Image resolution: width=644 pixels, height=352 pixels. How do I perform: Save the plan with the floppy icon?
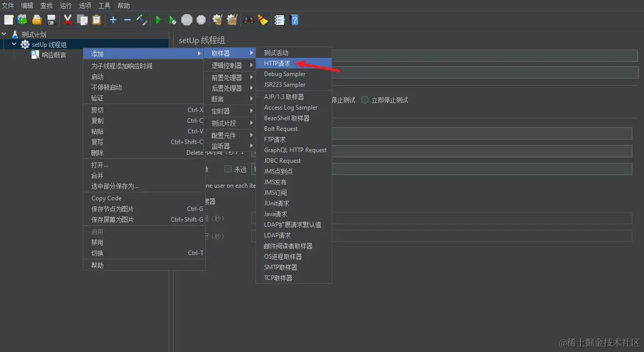click(51, 20)
